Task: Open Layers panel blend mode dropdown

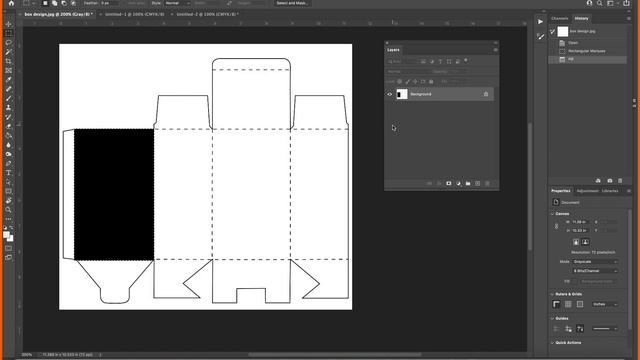Action: tap(406, 71)
